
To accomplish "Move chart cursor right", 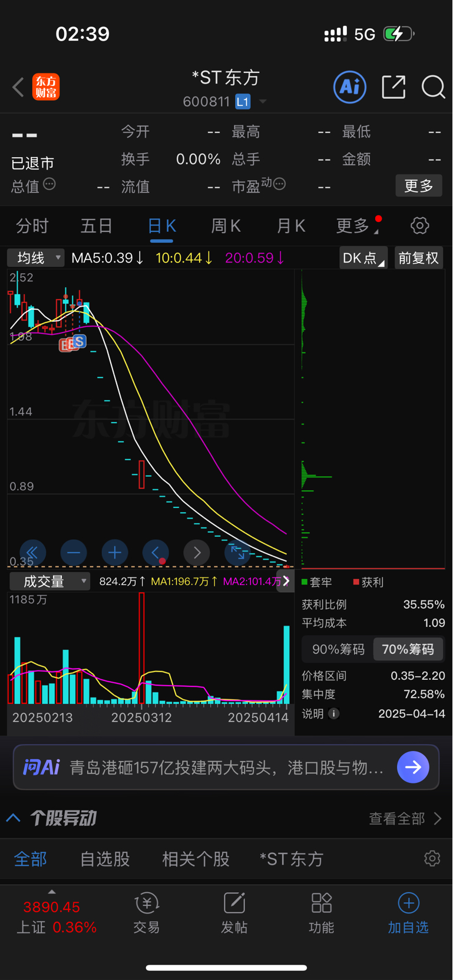I will click(197, 553).
